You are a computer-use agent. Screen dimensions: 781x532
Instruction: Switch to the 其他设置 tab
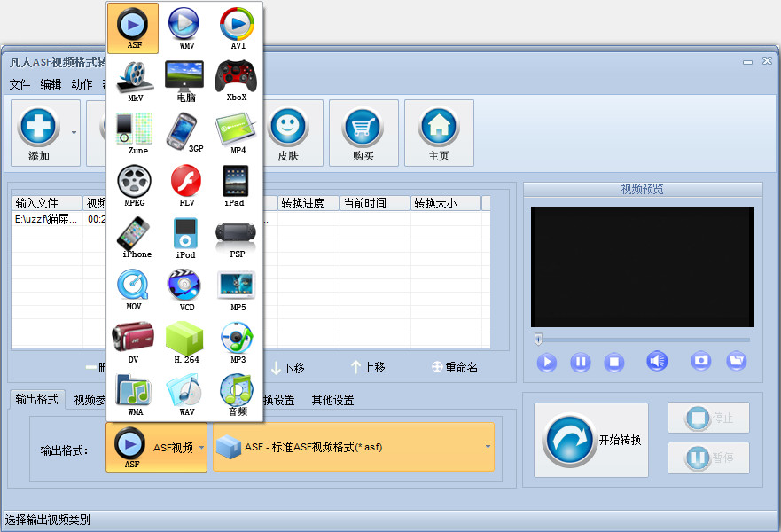[332, 400]
